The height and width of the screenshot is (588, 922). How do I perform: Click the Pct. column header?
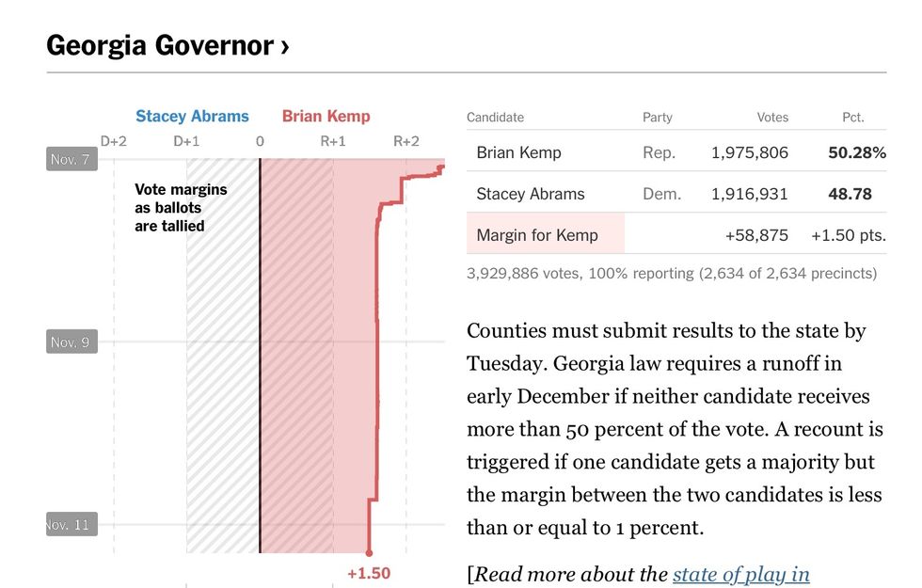pos(852,118)
